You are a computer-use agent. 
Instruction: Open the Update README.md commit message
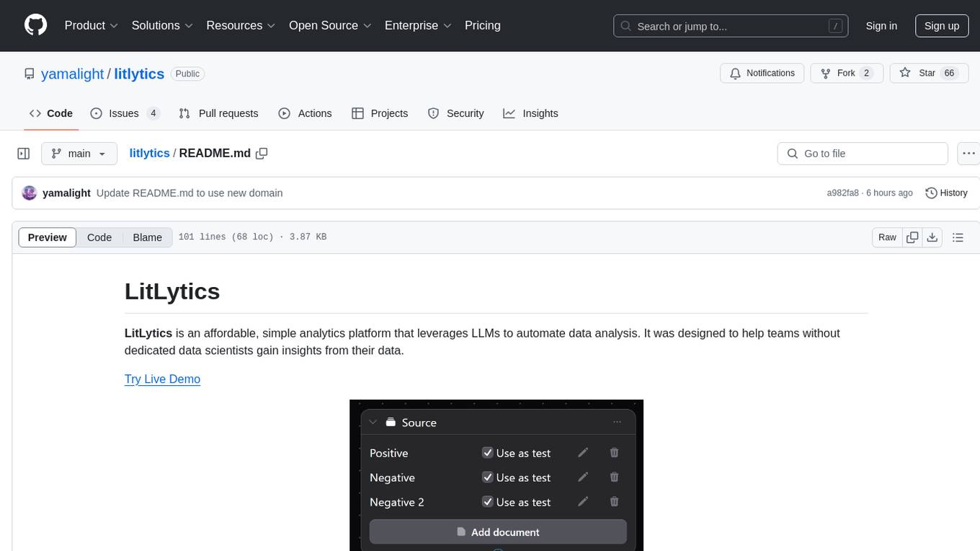click(x=190, y=193)
